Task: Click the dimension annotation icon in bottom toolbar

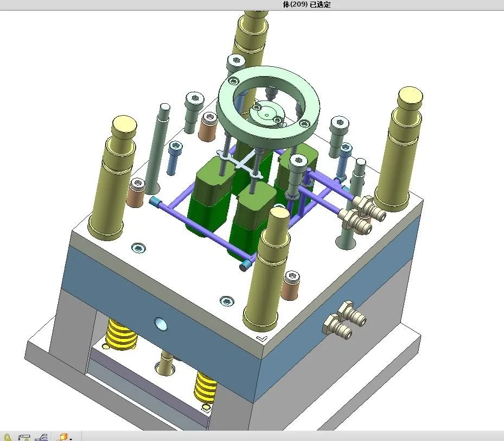Action: coord(24,437)
